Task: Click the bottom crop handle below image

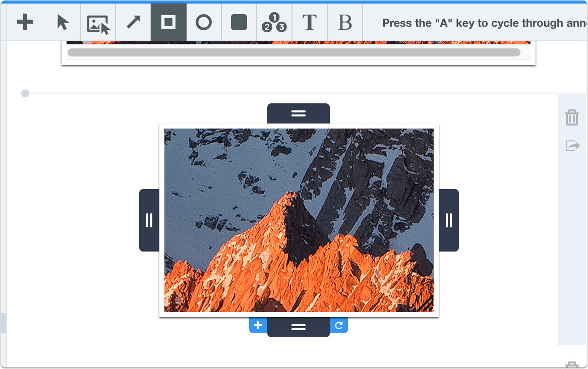Action: click(299, 327)
